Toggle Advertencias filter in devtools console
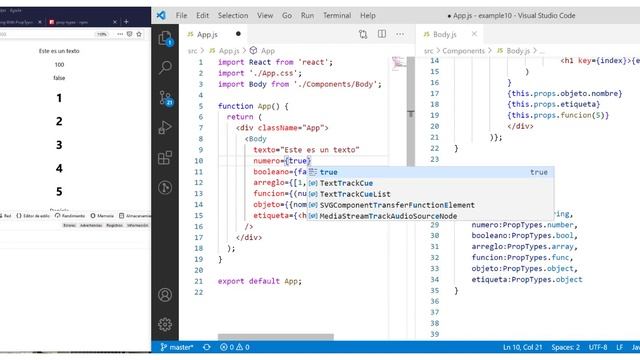 click(x=91, y=225)
